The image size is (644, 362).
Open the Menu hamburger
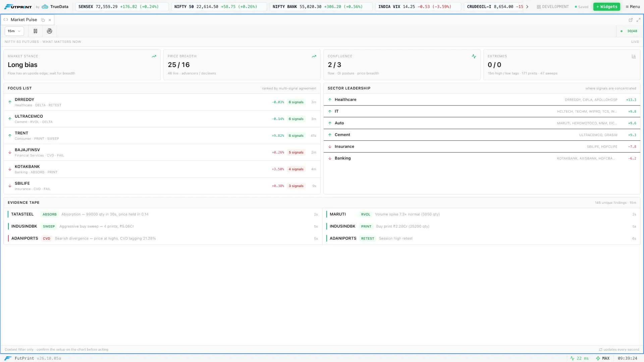[633, 7]
